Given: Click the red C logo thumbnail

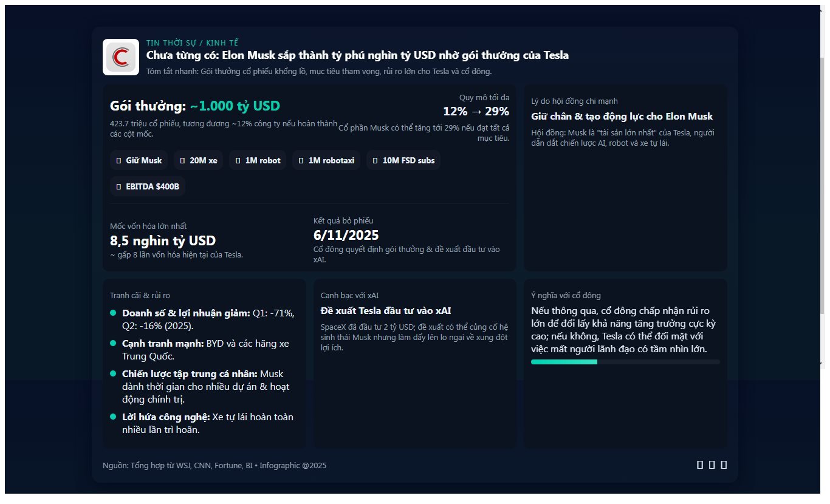Looking at the screenshot, I should [121, 57].
